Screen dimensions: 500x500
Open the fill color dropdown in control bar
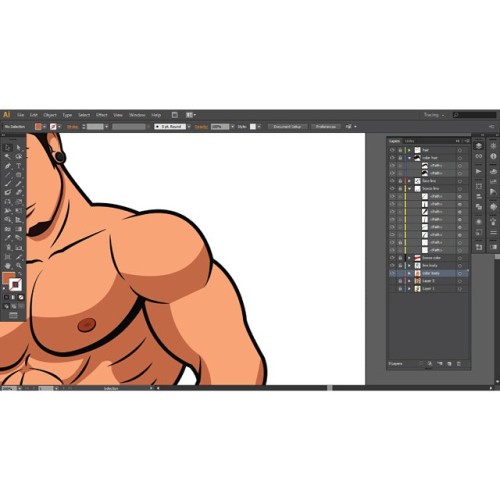pos(44,127)
